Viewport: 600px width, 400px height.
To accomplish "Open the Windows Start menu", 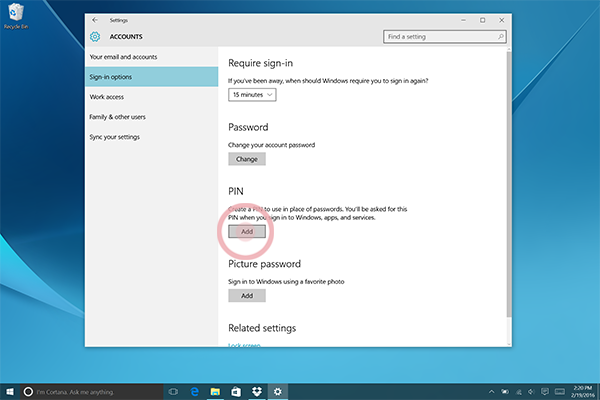I will [x=10, y=392].
